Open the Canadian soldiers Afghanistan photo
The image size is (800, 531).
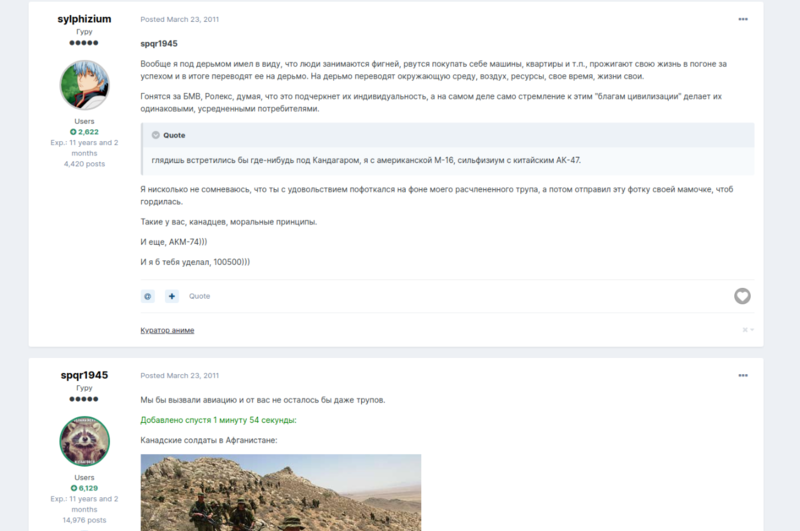point(281,492)
